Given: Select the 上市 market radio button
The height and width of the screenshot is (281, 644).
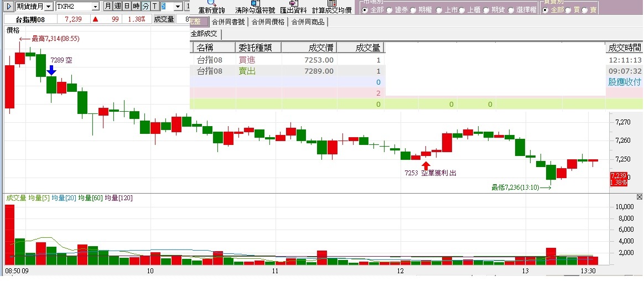Looking at the screenshot, I should click(x=439, y=10).
